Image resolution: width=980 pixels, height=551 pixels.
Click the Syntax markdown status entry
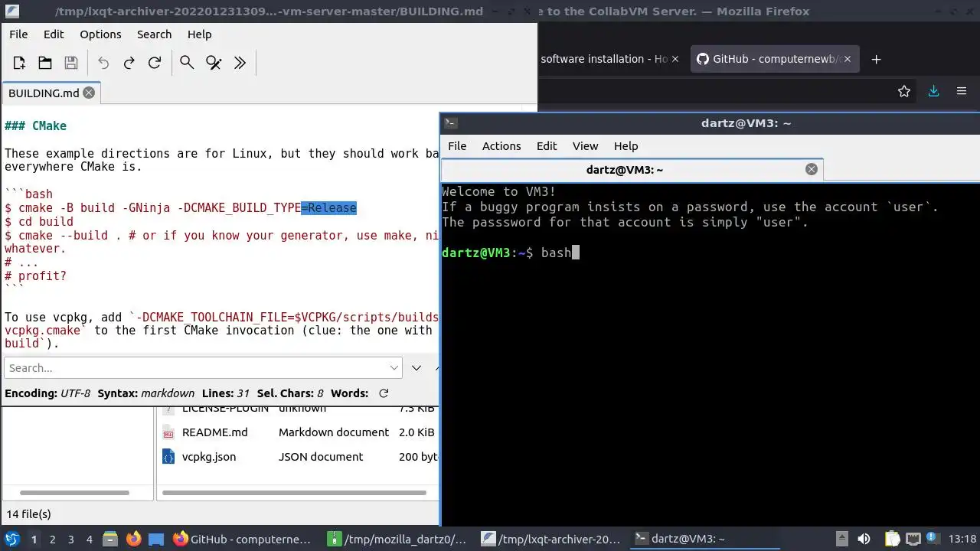click(146, 393)
